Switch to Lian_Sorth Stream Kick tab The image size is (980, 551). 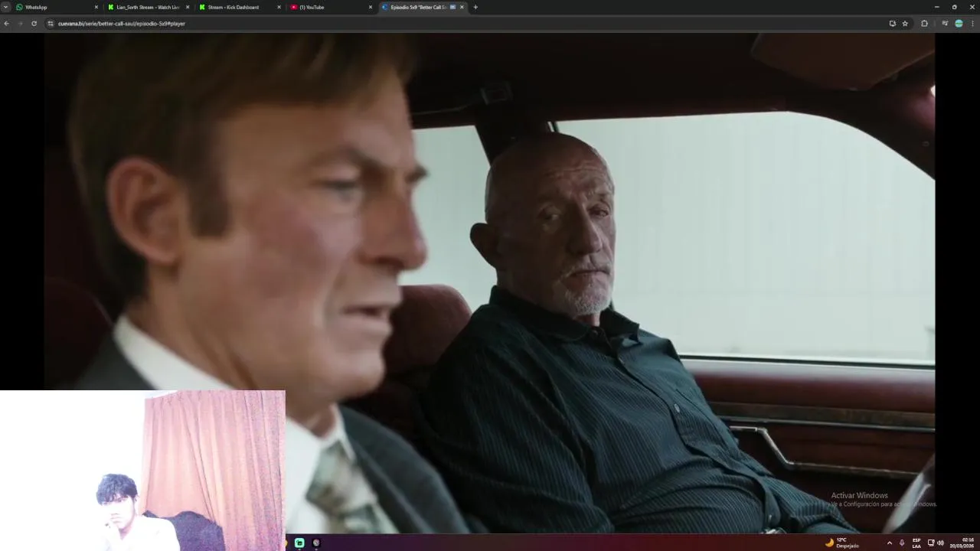148,7
